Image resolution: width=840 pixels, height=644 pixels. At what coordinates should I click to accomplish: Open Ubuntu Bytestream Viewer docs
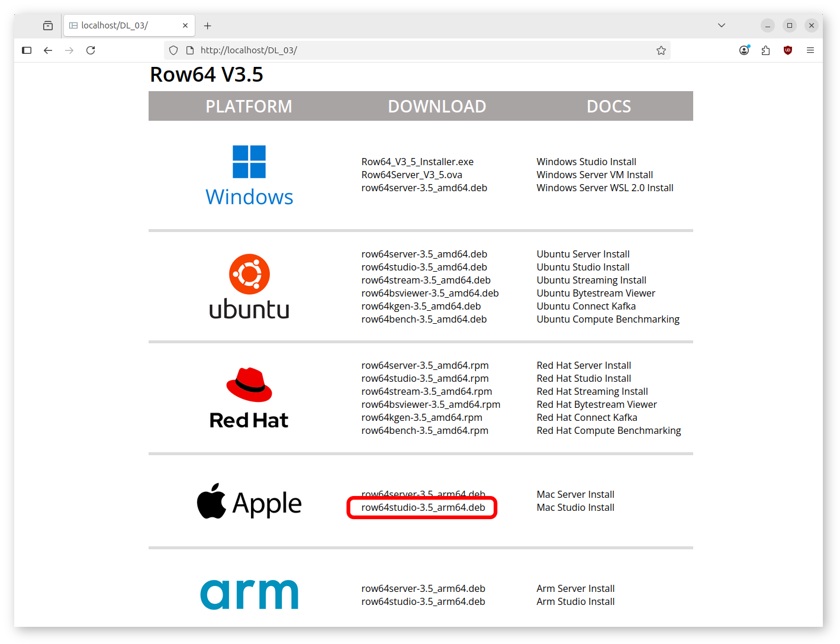(596, 293)
